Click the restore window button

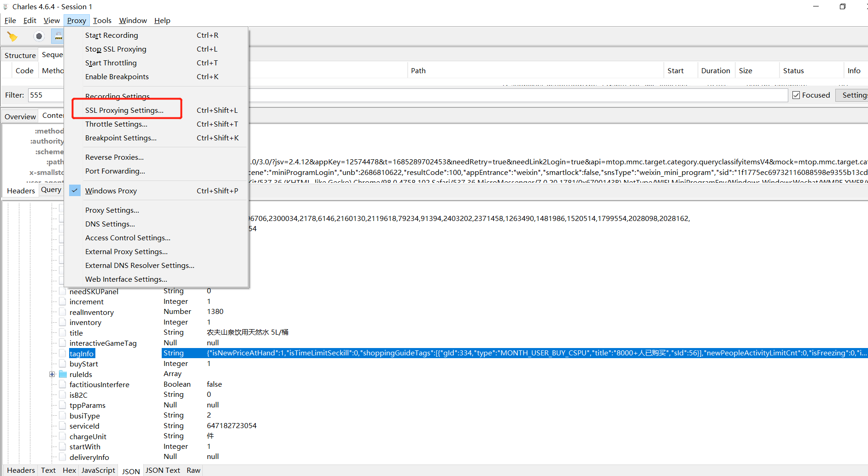(842, 6)
